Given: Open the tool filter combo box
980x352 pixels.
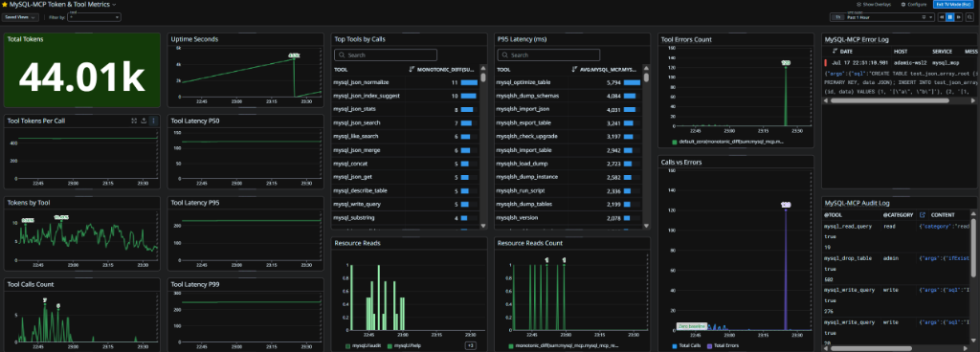Looking at the screenshot, I should [x=95, y=17].
